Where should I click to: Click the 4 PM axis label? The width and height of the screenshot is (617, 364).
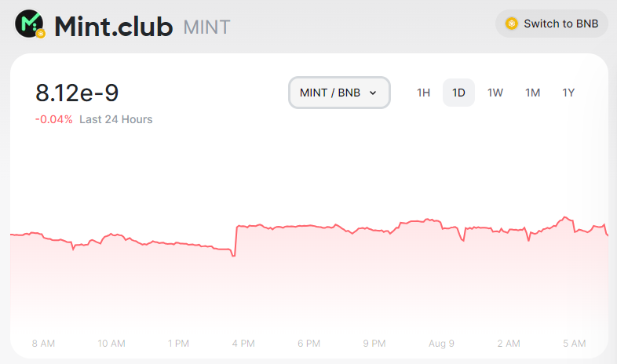(243, 344)
